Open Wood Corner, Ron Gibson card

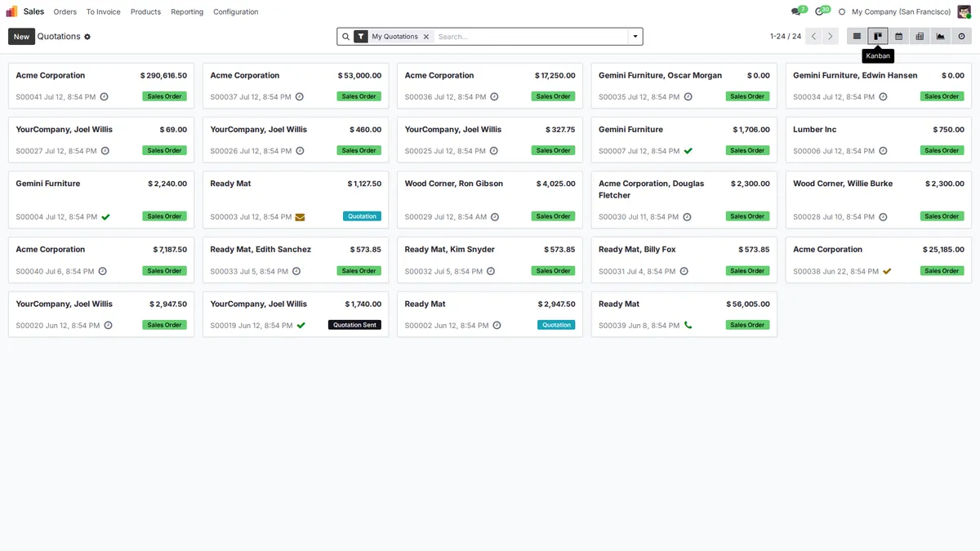(x=490, y=200)
